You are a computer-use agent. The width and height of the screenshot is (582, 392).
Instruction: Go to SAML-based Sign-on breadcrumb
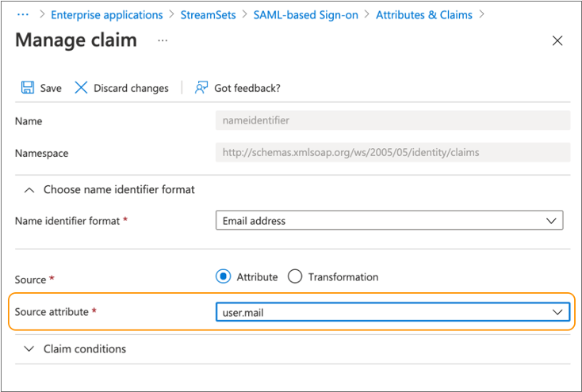306,15
